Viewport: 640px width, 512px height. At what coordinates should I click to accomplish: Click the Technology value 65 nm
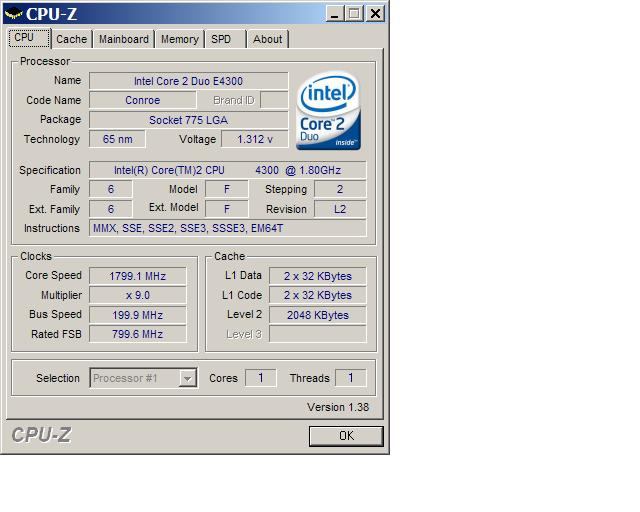[117, 139]
